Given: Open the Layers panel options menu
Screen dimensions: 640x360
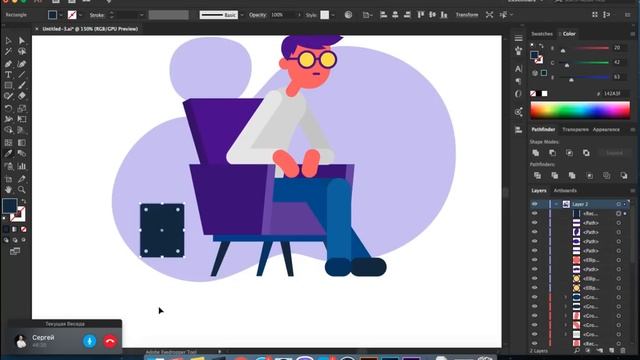Looking at the screenshot, I should (633, 191).
